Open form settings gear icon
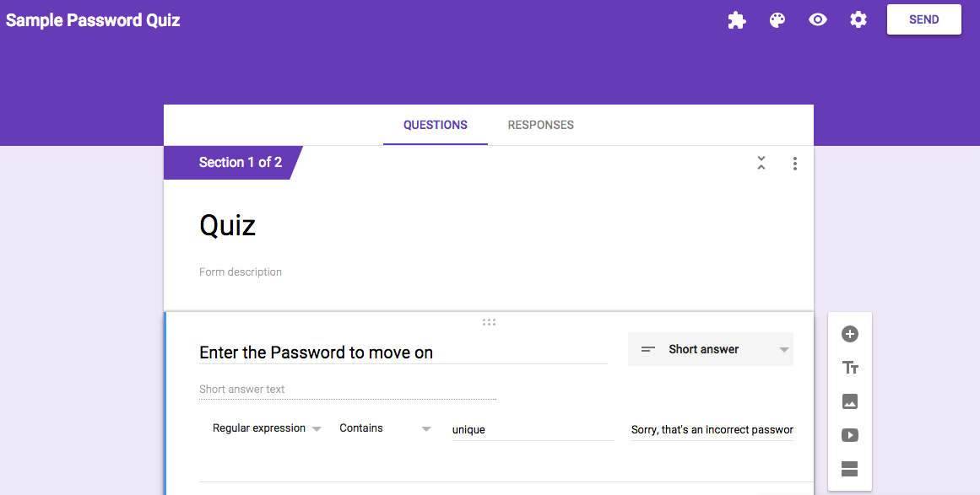This screenshot has width=980, height=495. [858, 19]
